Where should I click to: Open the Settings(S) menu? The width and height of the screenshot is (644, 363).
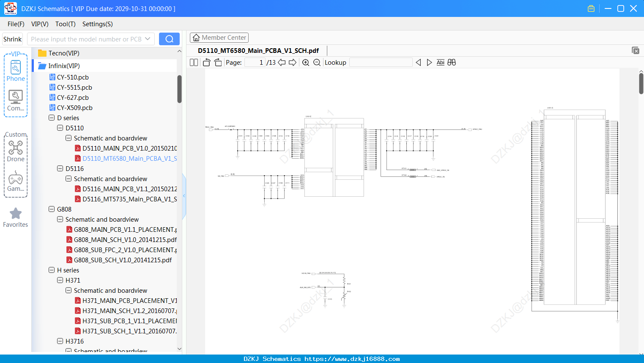98,24
